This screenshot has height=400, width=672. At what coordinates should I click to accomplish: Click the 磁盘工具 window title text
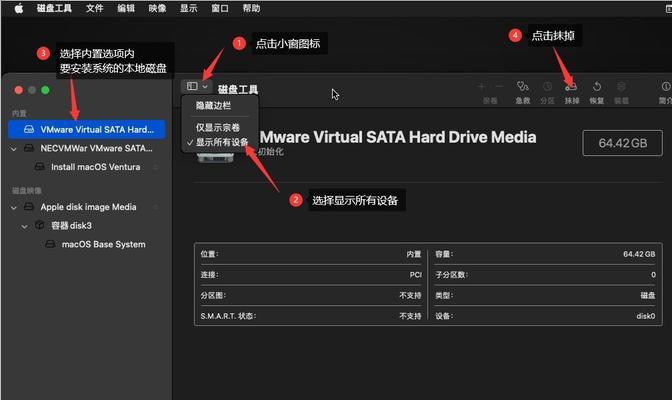point(238,89)
